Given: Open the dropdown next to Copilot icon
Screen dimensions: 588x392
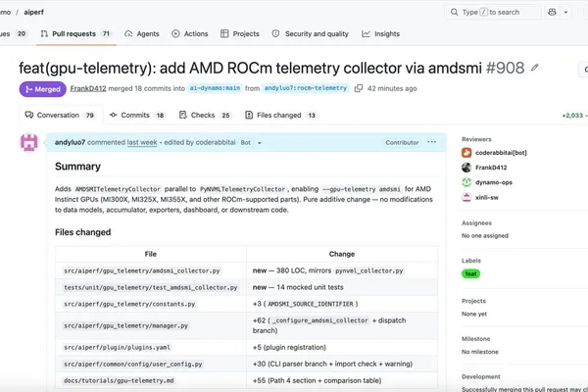Looking at the screenshot, I should point(565,12).
